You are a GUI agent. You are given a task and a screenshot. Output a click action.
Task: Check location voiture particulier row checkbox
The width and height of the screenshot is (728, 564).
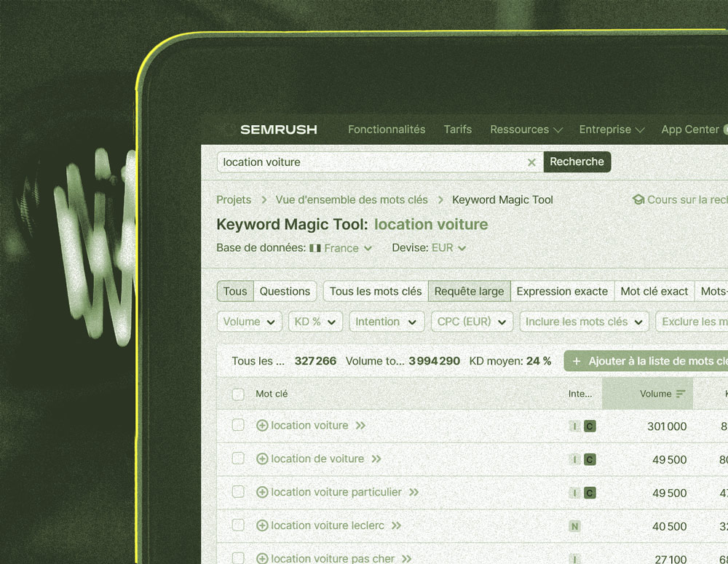click(238, 492)
